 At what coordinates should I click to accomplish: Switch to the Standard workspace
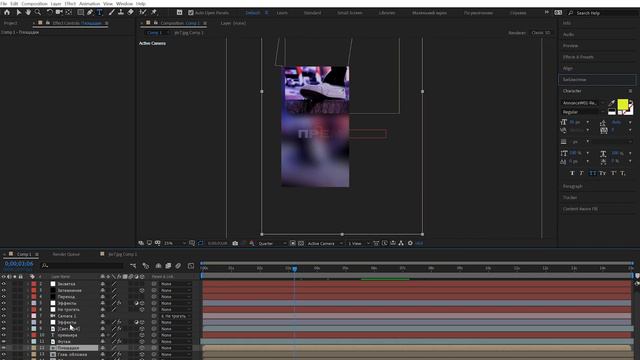312,13
